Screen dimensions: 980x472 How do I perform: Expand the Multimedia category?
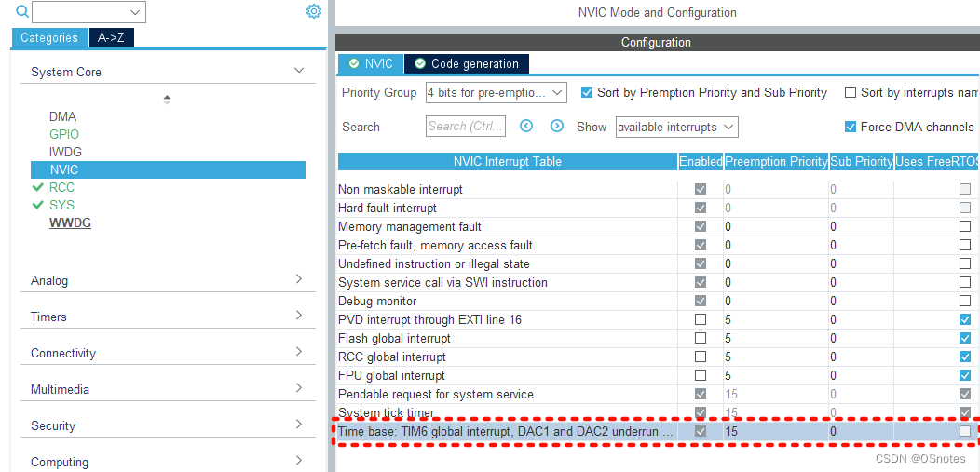point(299,387)
